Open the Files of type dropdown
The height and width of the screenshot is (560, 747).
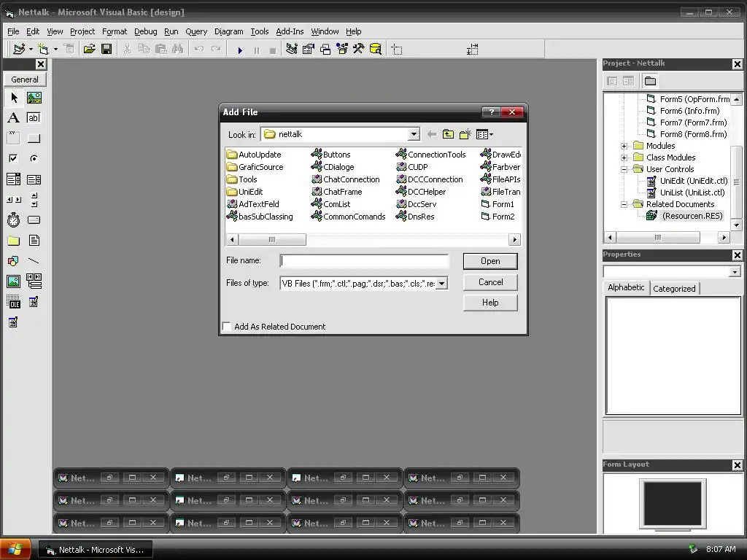pyautogui.click(x=442, y=284)
